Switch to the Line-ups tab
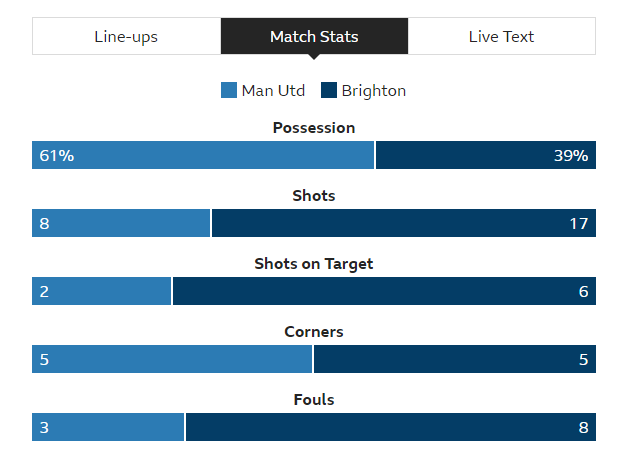The height and width of the screenshot is (469, 631). pos(126,36)
